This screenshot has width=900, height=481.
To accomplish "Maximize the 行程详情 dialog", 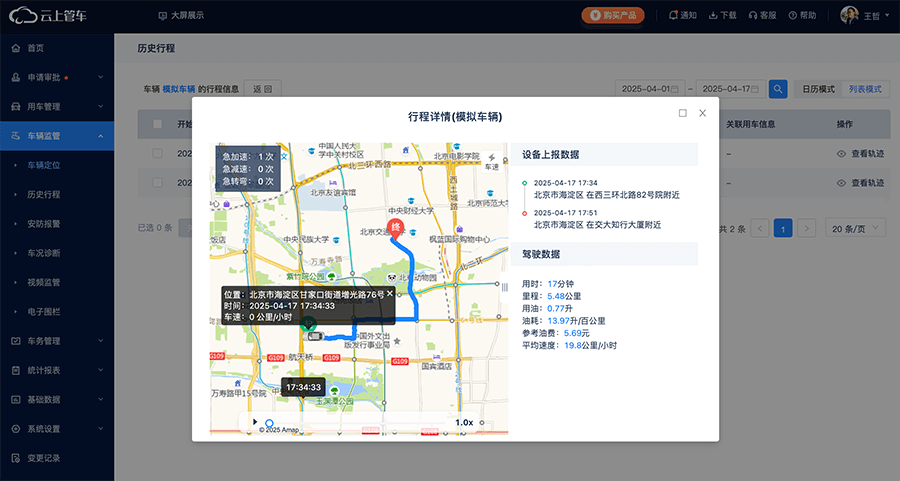I will coord(682,113).
